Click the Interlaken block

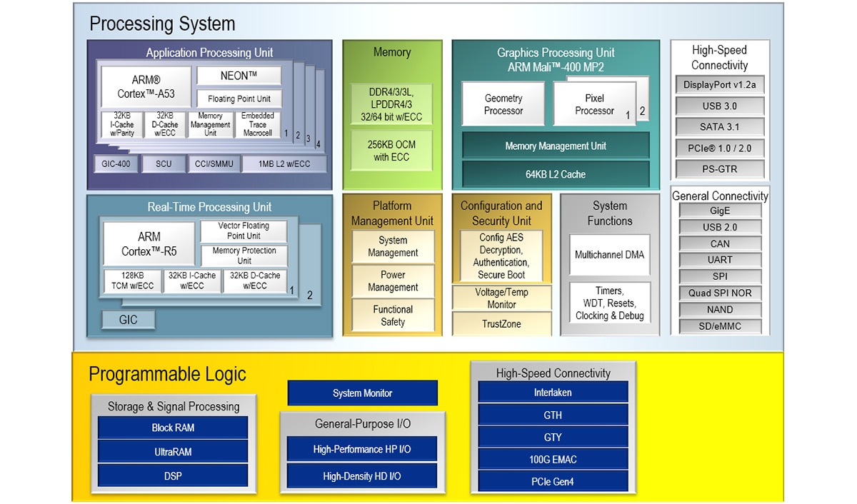(553, 393)
